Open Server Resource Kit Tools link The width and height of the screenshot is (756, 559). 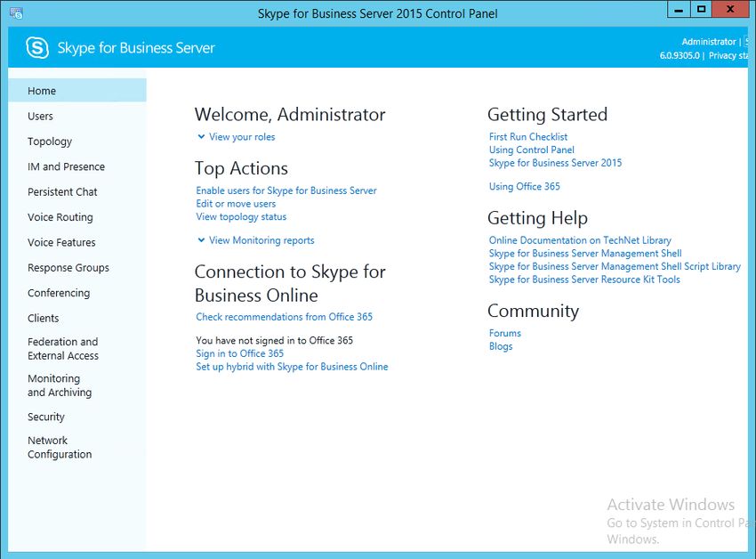584,279
